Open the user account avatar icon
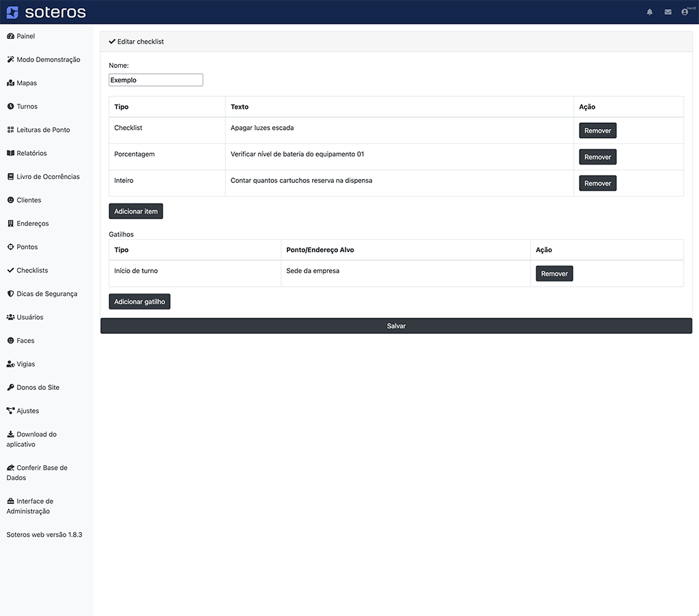699x616 pixels. coord(685,12)
